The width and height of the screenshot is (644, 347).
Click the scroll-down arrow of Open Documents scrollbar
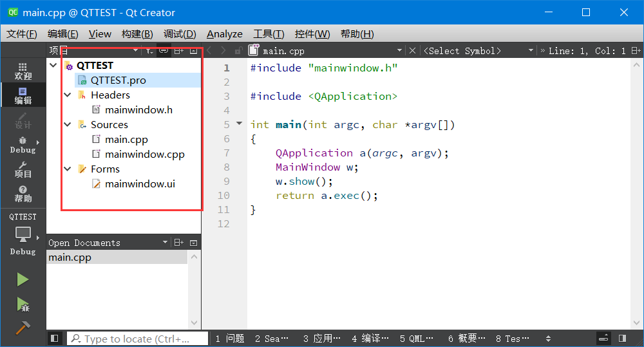coord(194,323)
